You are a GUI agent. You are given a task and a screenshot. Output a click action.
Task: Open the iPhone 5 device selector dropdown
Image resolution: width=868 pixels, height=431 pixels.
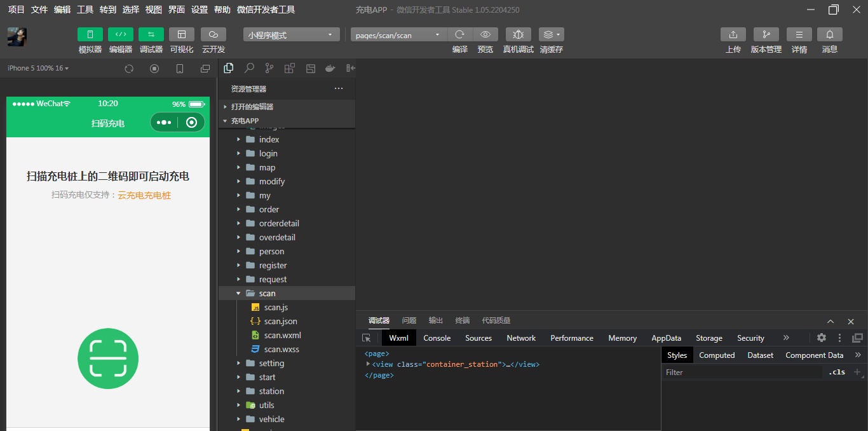(x=38, y=68)
